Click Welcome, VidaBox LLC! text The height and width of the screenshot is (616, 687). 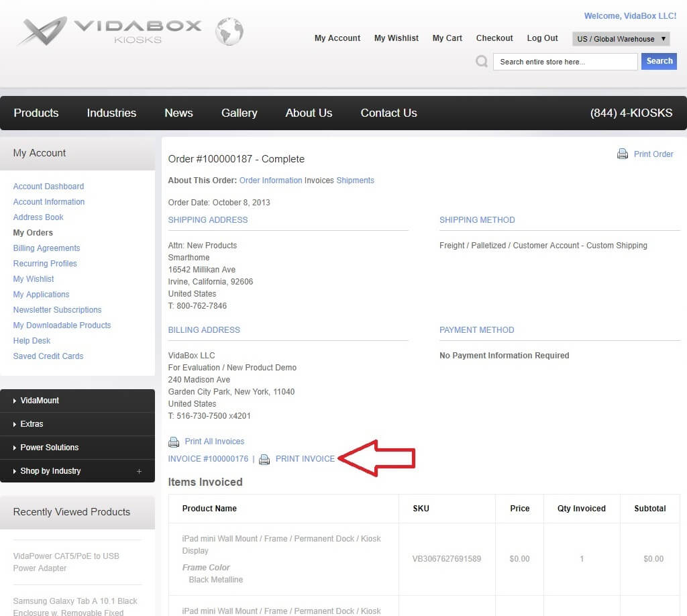tap(630, 16)
